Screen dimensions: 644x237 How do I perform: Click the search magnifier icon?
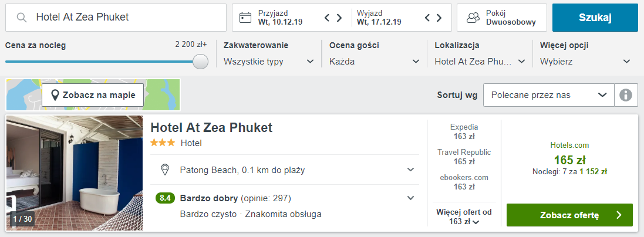22,18
